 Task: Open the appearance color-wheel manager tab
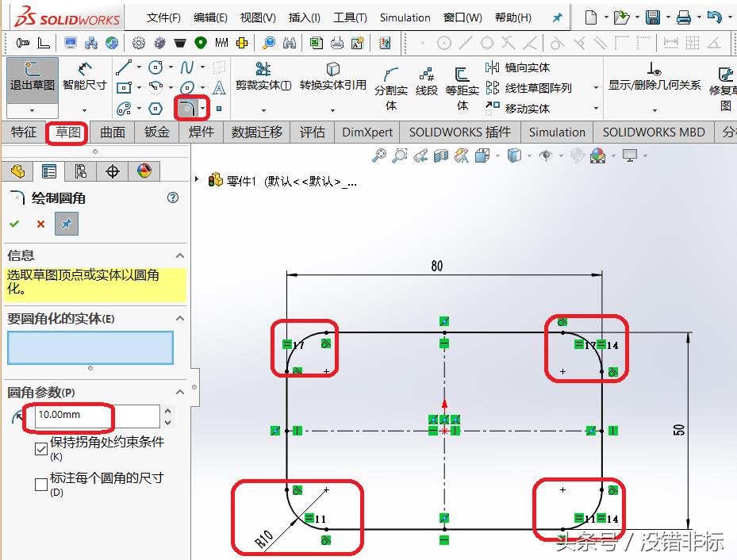[144, 171]
